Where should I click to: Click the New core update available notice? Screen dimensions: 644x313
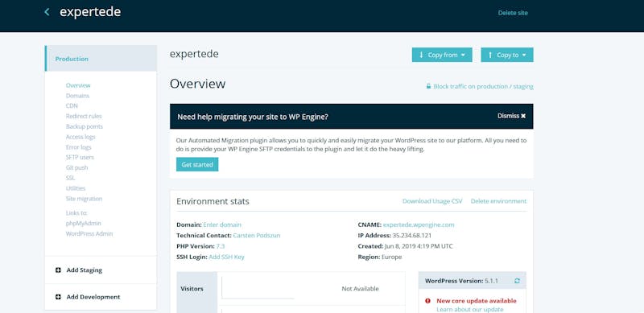coord(477,301)
